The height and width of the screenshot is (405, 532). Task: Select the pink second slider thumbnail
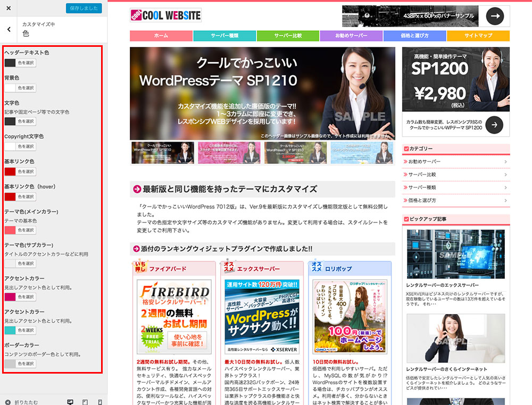click(229, 153)
